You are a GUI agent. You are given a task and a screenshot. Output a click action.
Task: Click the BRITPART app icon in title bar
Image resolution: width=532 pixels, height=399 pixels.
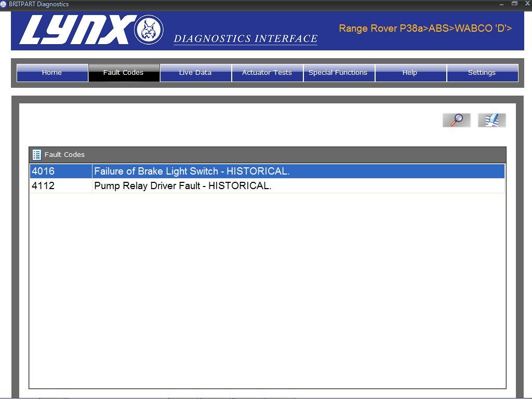4,4
